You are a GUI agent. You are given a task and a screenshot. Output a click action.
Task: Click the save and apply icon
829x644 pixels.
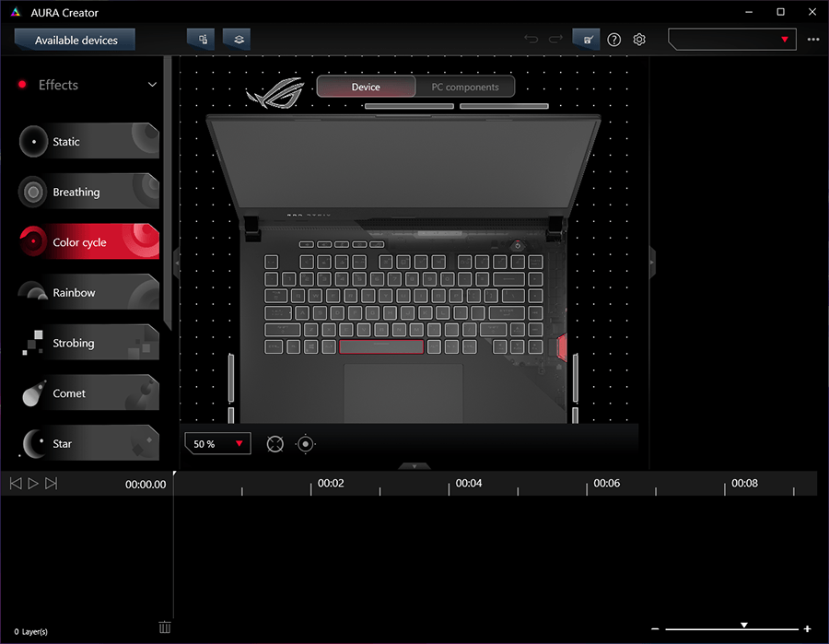tap(587, 39)
